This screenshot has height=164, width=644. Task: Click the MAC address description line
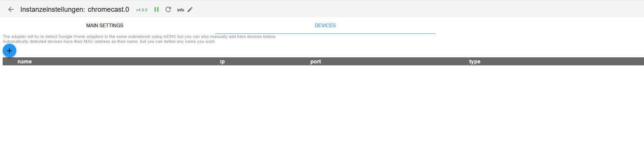pyautogui.click(x=109, y=41)
